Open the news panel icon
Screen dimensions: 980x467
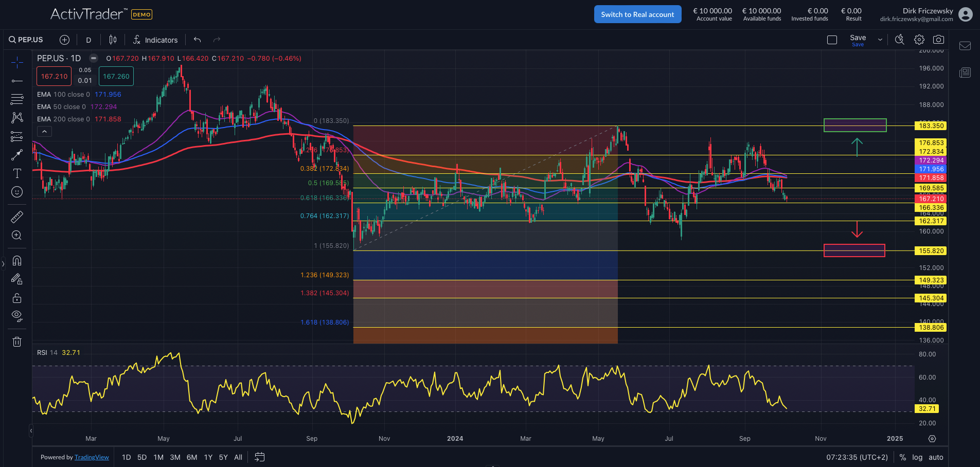pyautogui.click(x=965, y=73)
